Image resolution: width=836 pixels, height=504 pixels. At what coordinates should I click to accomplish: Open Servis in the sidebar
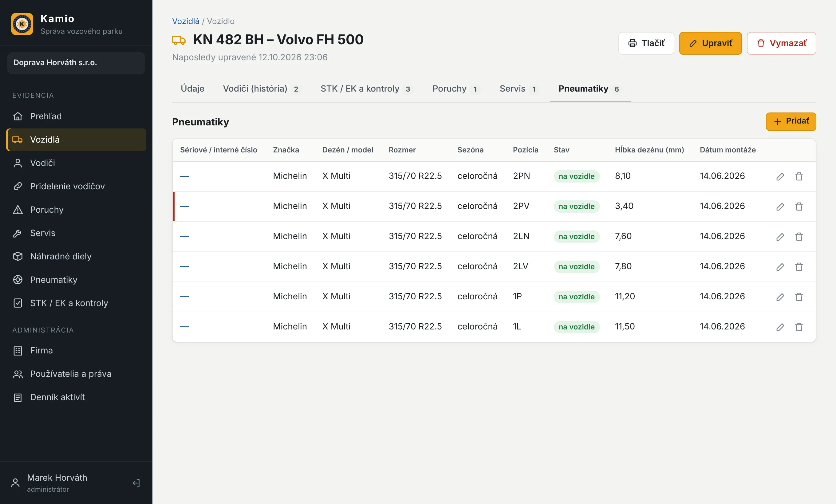pyautogui.click(x=76, y=233)
